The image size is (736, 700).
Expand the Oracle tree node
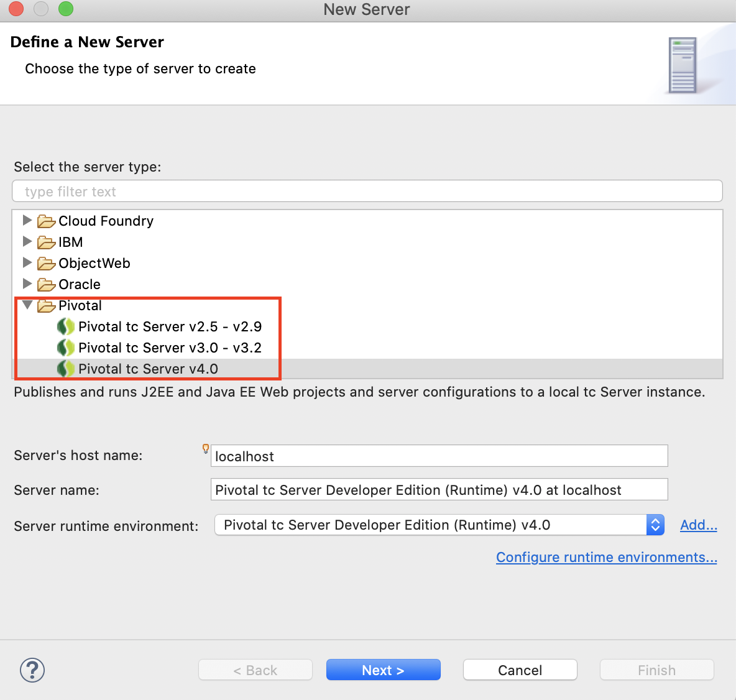pos(27,283)
